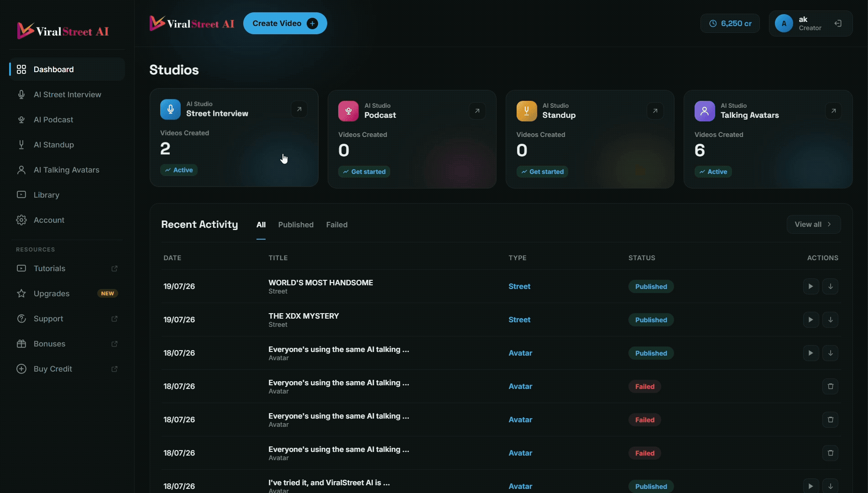Click Buy Credit external link icon
The width and height of the screenshot is (868, 493).
pyautogui.click(x=115, y=369)
